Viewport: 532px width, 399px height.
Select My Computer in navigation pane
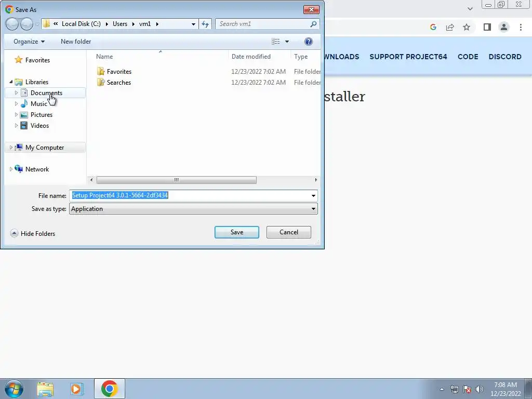[45, 147]
